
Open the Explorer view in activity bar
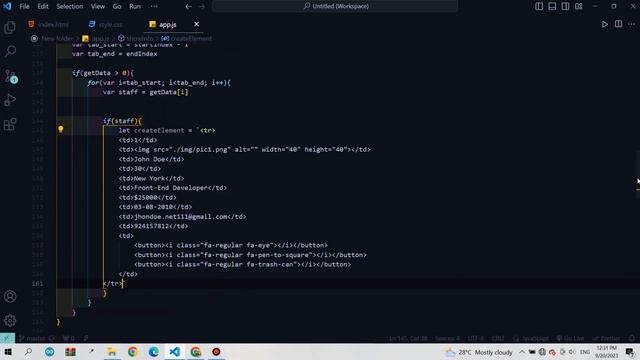coord(10,27)
